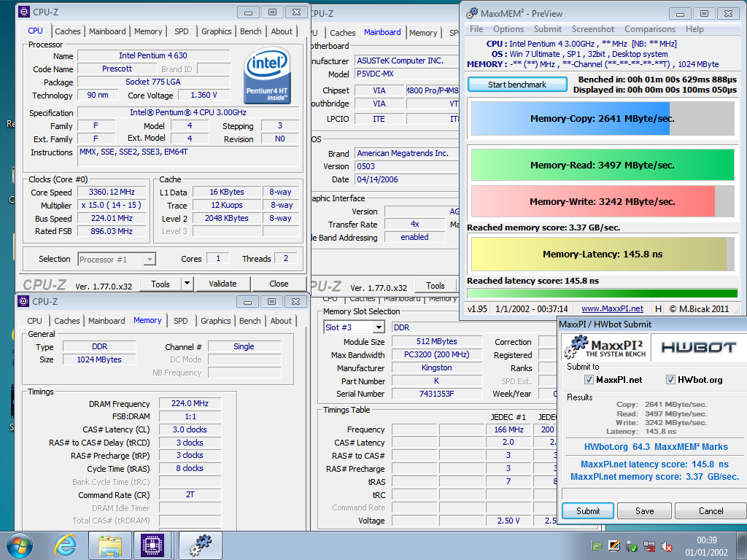
Task: Click CPU-Z title icon in Memory window
Action: tap(23, 301)
